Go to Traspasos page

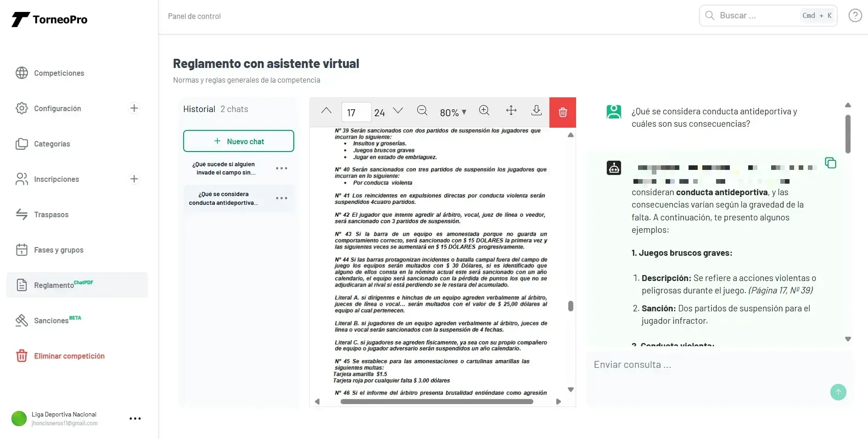tap(51, 214)
